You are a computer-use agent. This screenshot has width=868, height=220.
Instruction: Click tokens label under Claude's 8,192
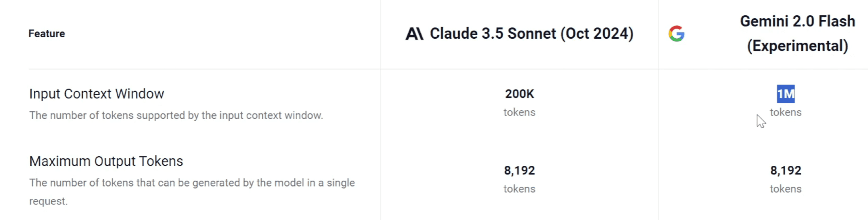coord(519,189)
